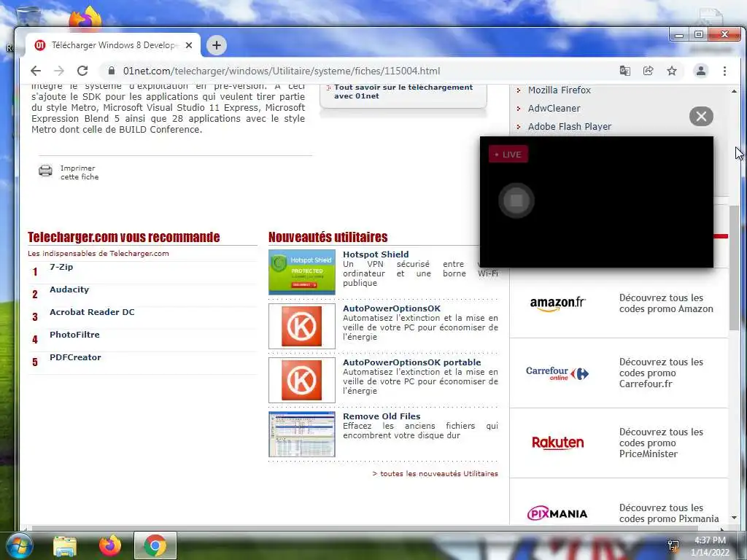Screen dimensions: 747x560
Task: Click the Rakuten logo
Action: pyautogui.click(x=557, y=443)
